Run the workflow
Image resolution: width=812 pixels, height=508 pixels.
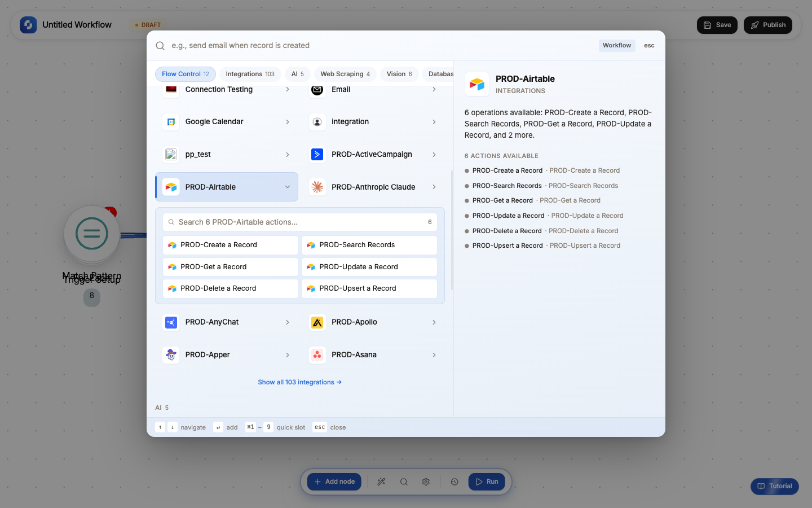tap(487, 482)
